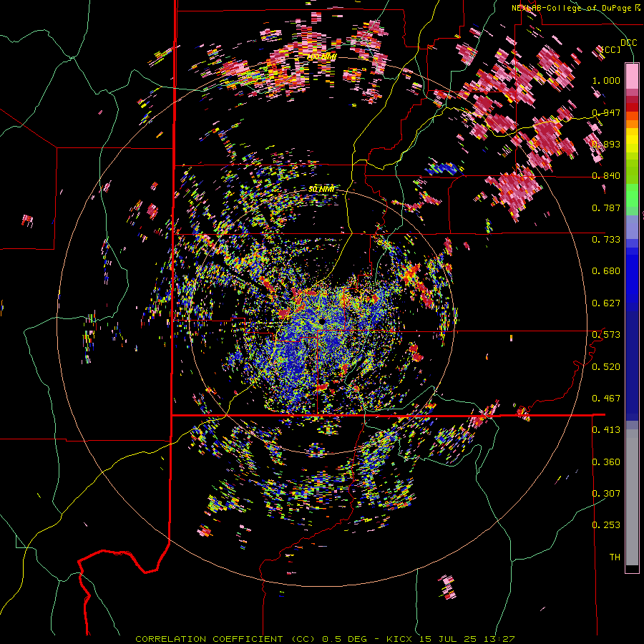
Task: Pick the lavender segment near 0.733
Action: click(632, 227)
